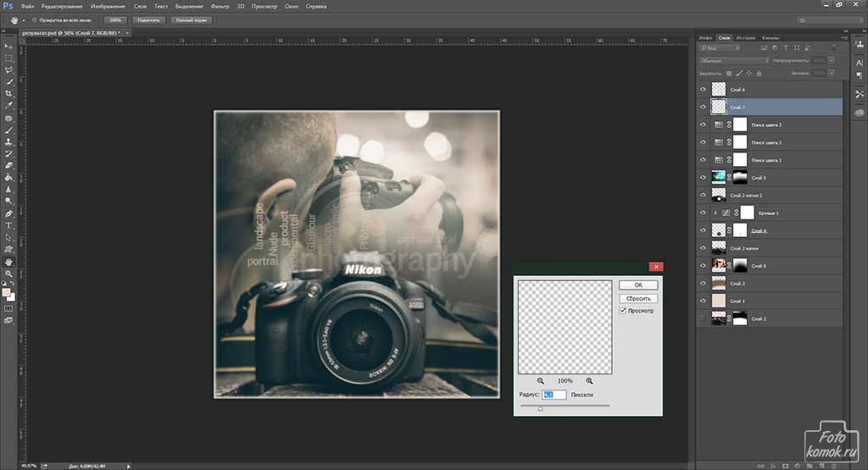Open workspace switcher dropdown
The width and height of the screenshot is (868, 470).
[x=829, y=20]
